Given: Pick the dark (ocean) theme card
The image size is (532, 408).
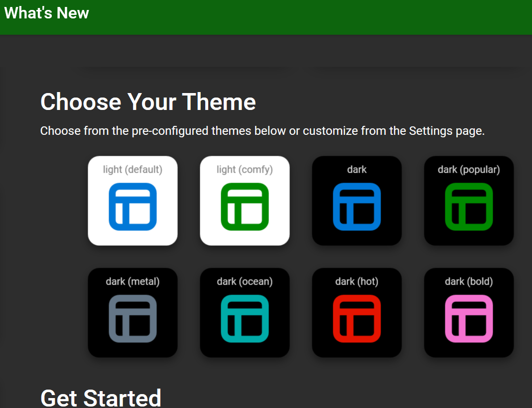Looking at the screenshot, I should [245, 312].
